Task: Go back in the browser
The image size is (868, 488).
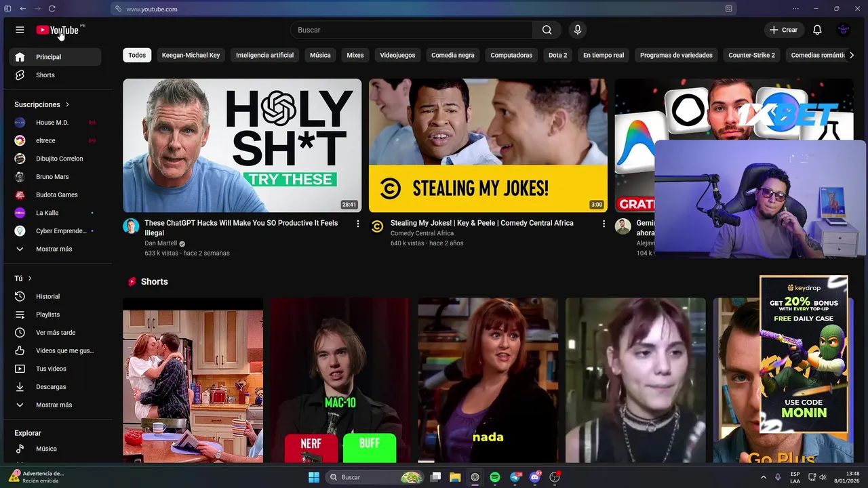Action: 22,9
